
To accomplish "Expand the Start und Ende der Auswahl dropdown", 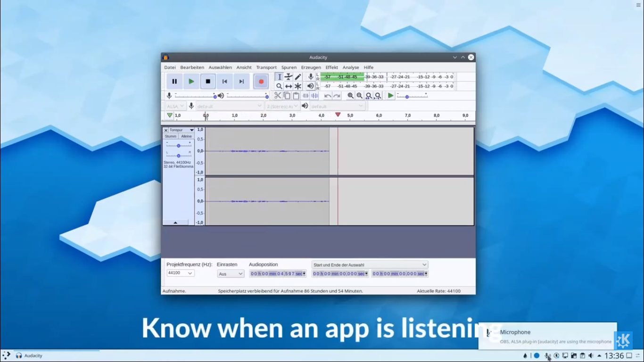I will point(370,265).
